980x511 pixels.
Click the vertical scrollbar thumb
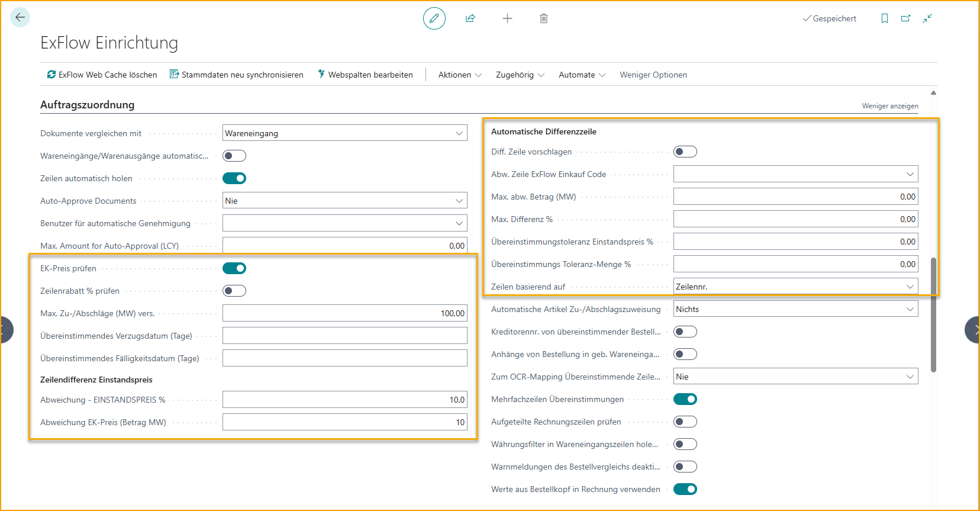click(933, 314)
